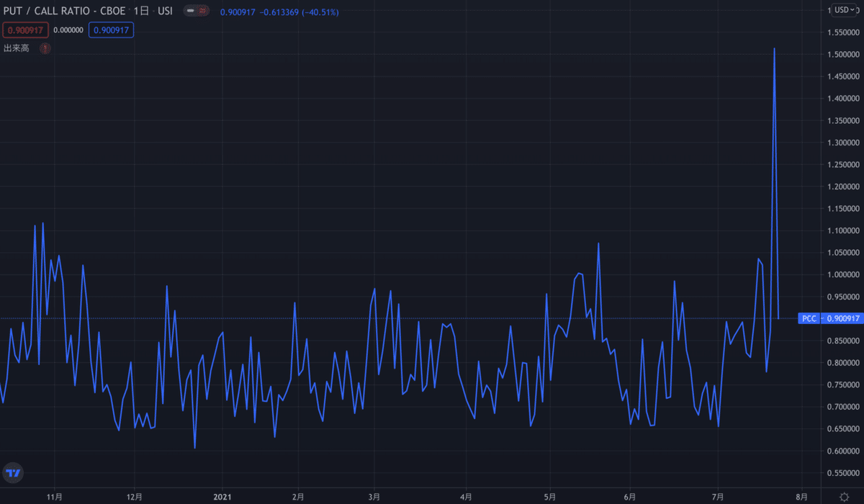Click the 0.750000 price axis label
This screenshot has height=504, width=864.
click(844, 385)
